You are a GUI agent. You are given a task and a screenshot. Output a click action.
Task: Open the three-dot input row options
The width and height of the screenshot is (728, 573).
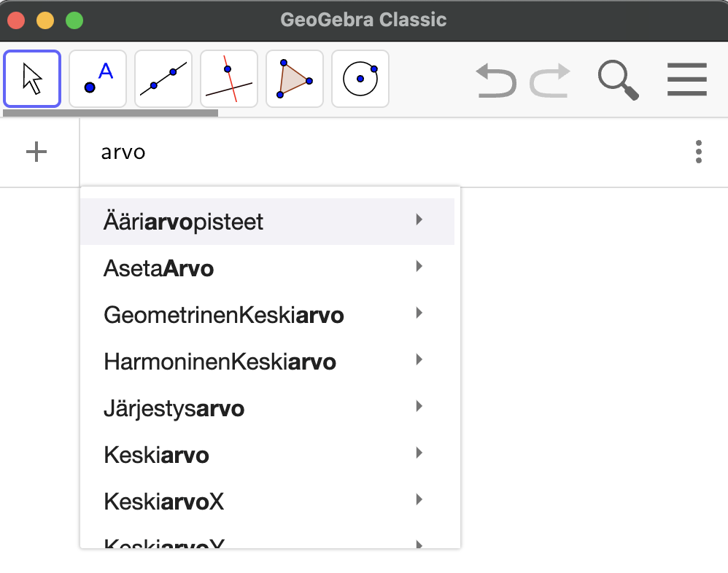point(699,152)
